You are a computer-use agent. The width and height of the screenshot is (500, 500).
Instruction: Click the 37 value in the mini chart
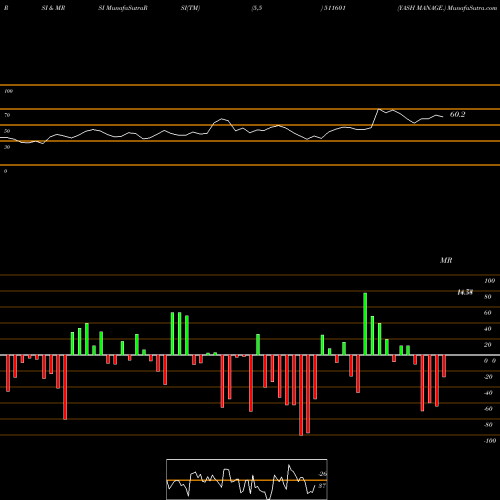(322, 486)
